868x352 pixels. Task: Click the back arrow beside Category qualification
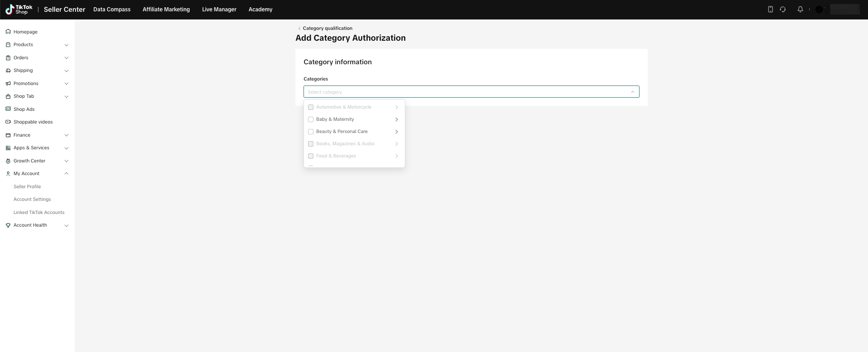point(299,29)
